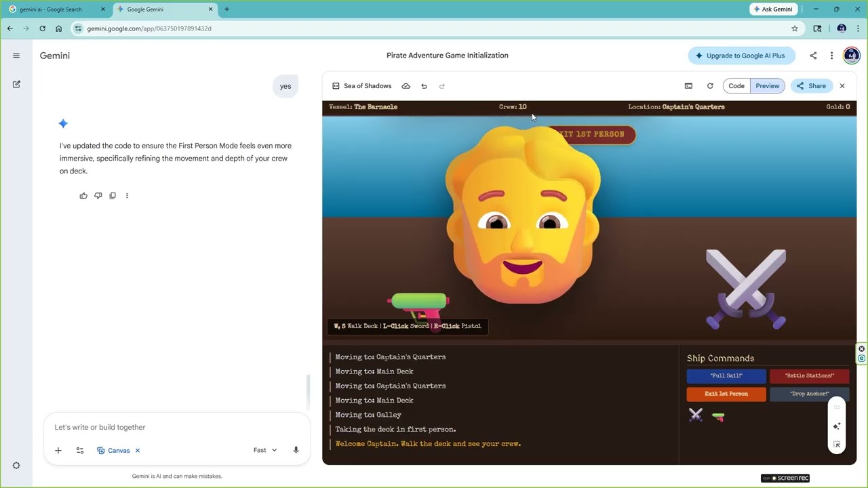This screenshot has height=488, width=868.
Task: Start a new chat with the pencil icon
Action: coord(16,84)
